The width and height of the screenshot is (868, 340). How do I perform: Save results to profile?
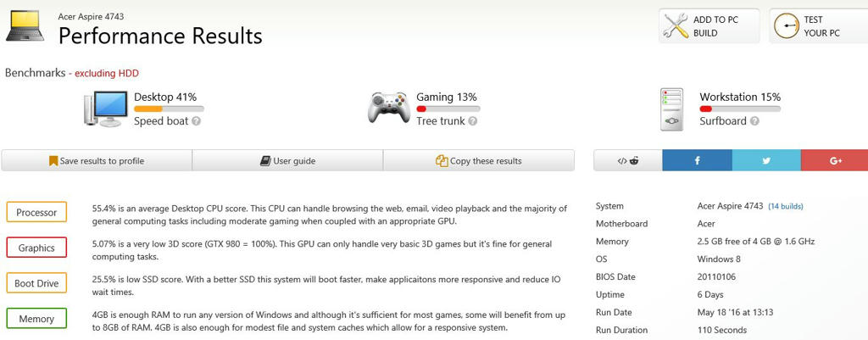pos(97,160)
